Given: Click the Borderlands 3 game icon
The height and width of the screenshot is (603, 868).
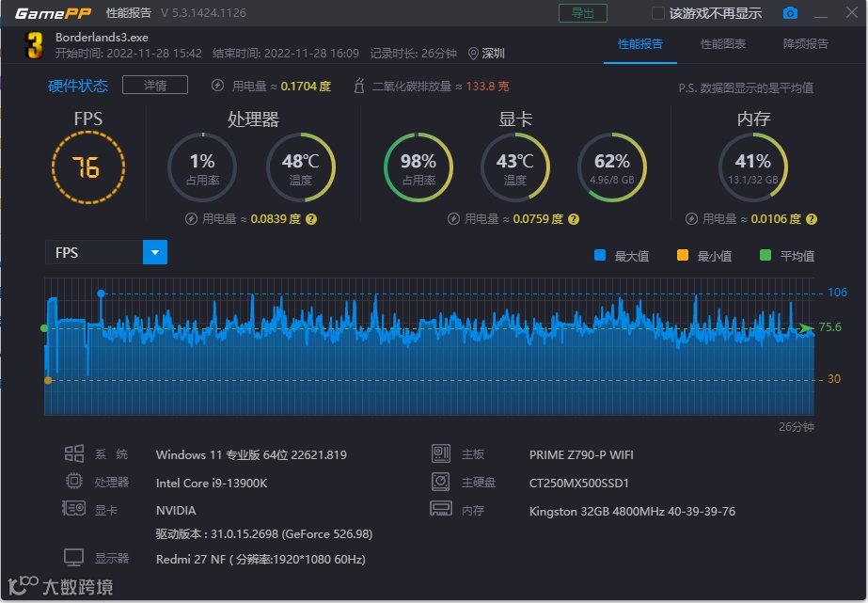Looking at the screenshot, I should coord(34,45).
